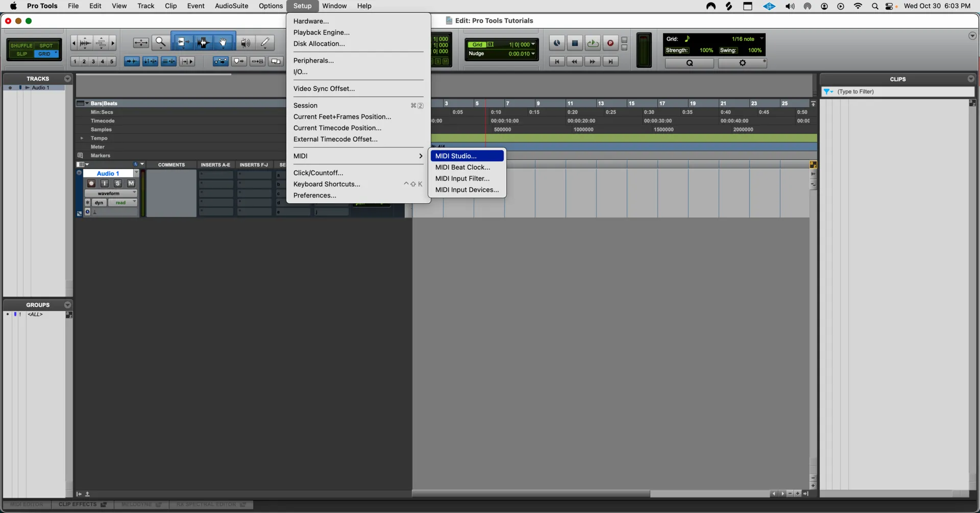Screen dimensions: 980x513
Task: Click the clips filter text field
Action: pos(903,92)
